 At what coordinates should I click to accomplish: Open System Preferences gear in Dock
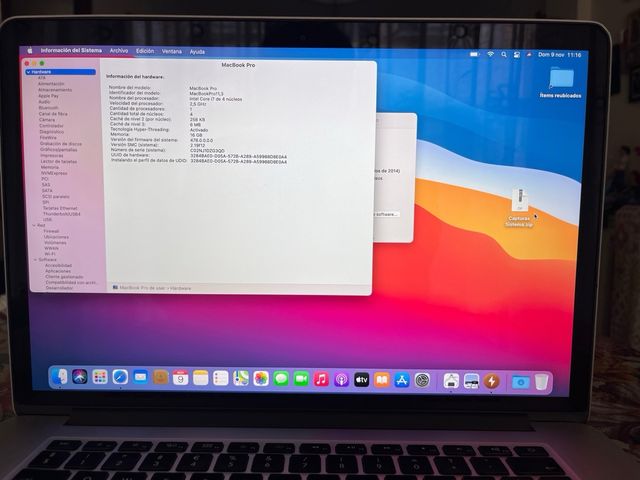(x=422, y=380)
